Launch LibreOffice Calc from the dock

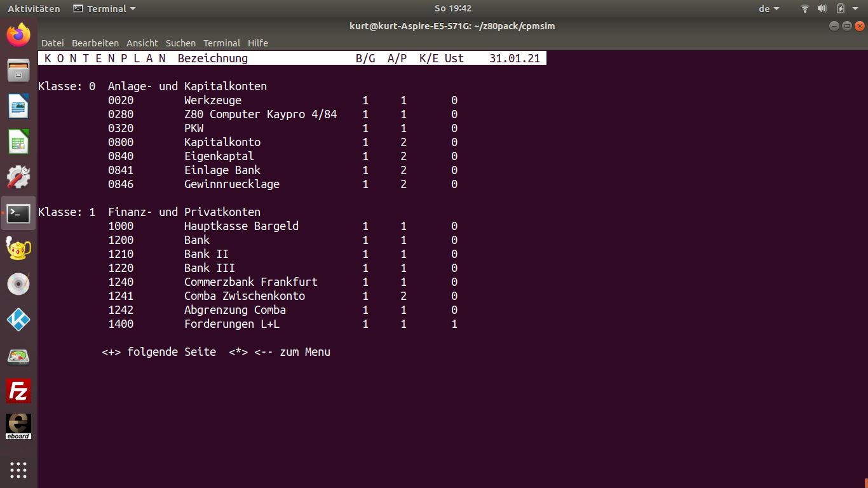click(18, 141)
